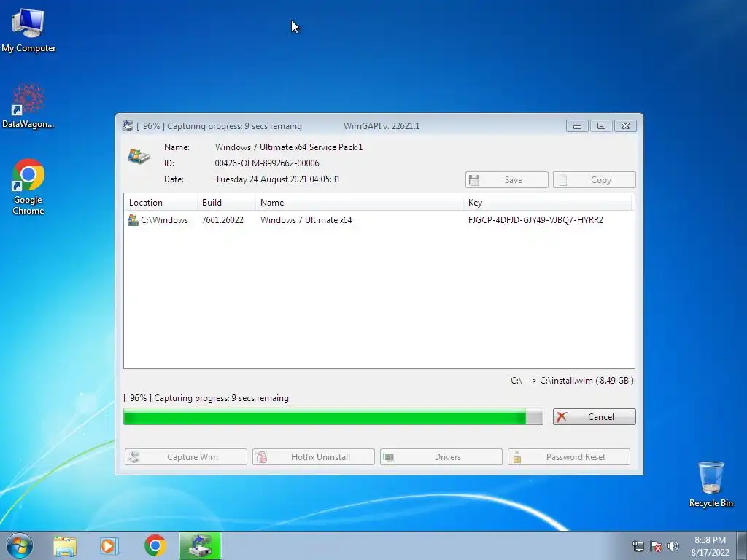
Task: Sort by the Location column header
Action: [160, 203]
